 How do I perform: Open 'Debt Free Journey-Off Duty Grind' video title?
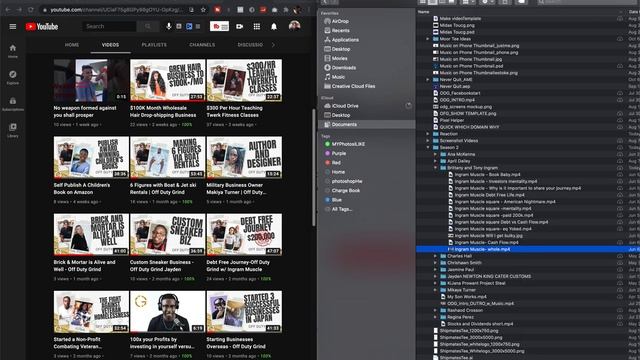click(237, 266)
